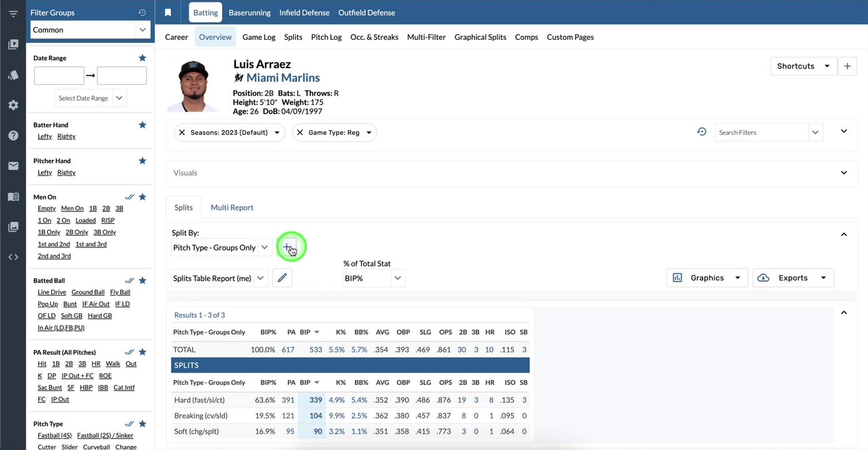Switch to the Multi Report tab
868x450 pixels.
point(232,207)
